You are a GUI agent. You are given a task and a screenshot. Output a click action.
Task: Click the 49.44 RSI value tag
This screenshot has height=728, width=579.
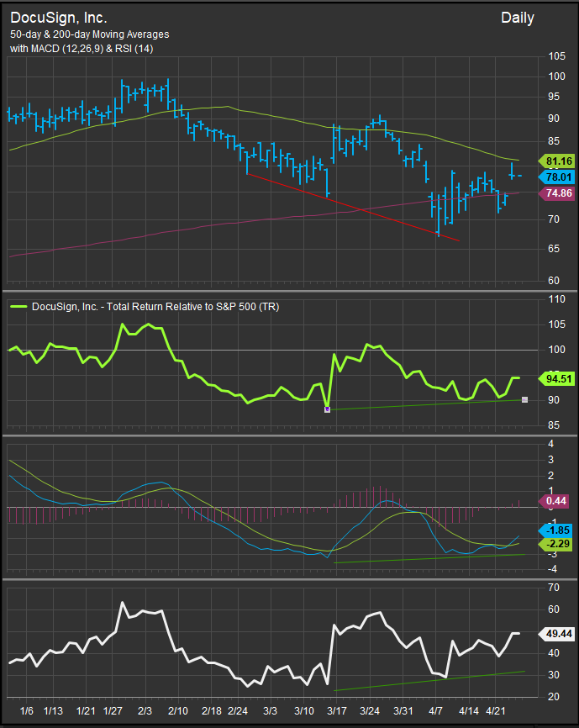556,634
